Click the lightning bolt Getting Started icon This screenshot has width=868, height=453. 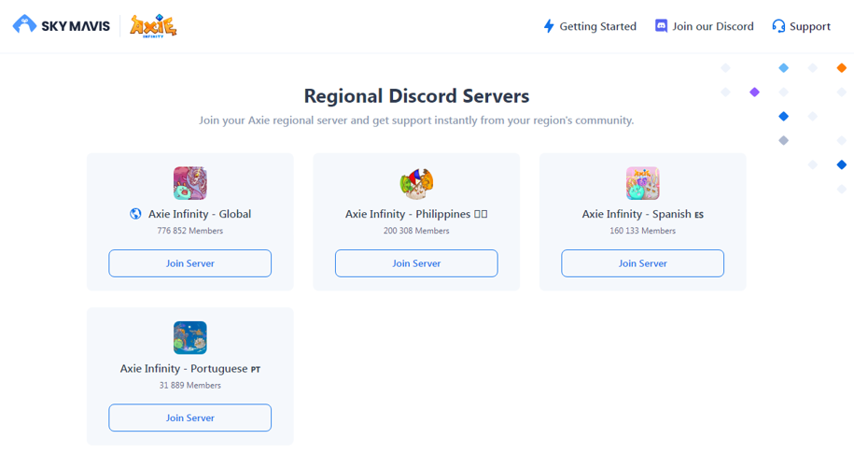pos(549,26)
